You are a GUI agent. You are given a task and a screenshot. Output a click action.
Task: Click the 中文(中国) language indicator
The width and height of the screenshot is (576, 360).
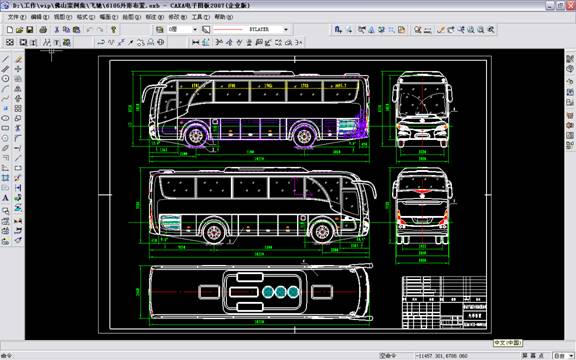(x=508, y=343)
